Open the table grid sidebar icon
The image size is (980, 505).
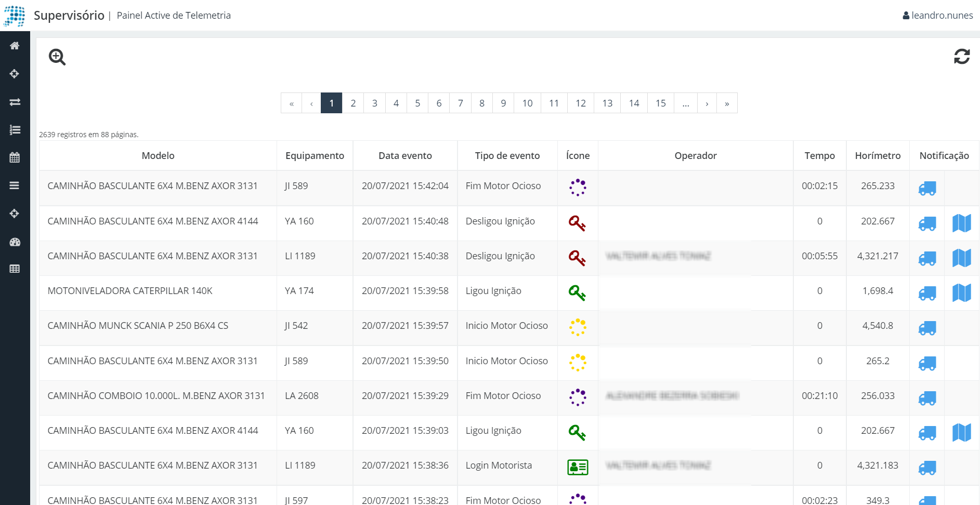tap(15, 269)
